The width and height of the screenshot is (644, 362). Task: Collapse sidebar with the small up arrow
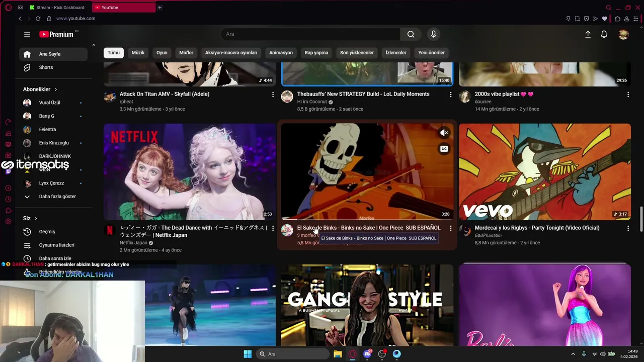93,45
